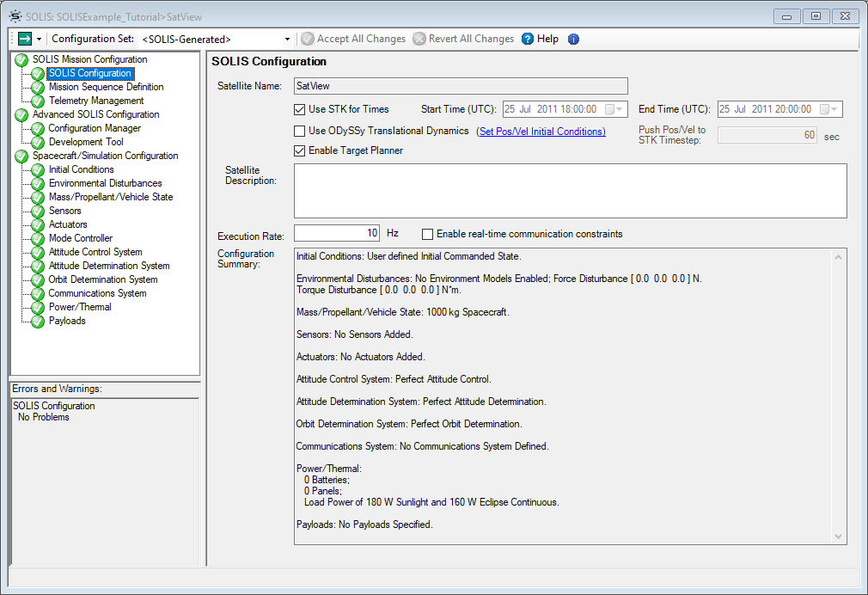Select Power/Thermal in the configuration tree

83,307
